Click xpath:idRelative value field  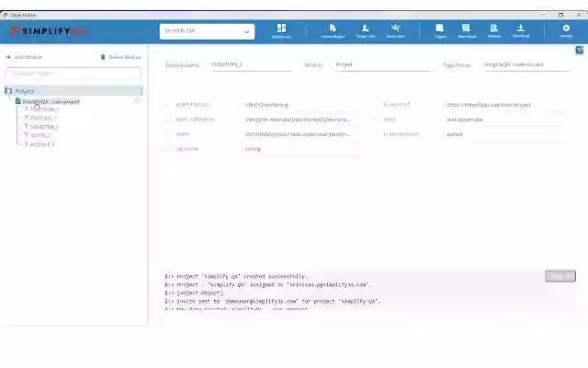coord(302,120)
